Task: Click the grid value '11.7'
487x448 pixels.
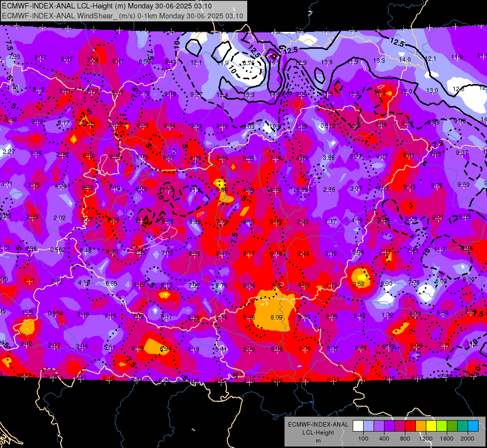Action: pos(440,249)
